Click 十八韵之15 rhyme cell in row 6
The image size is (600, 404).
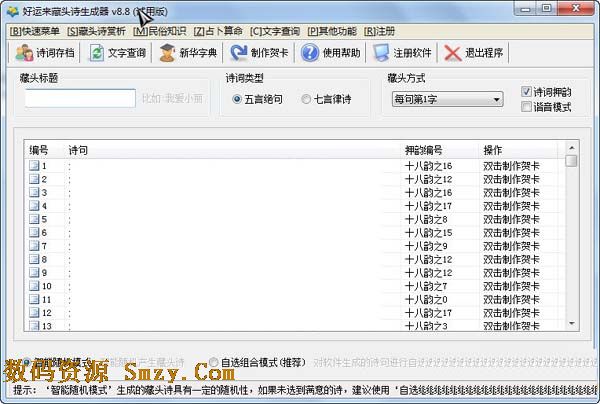tap(429, 233)
